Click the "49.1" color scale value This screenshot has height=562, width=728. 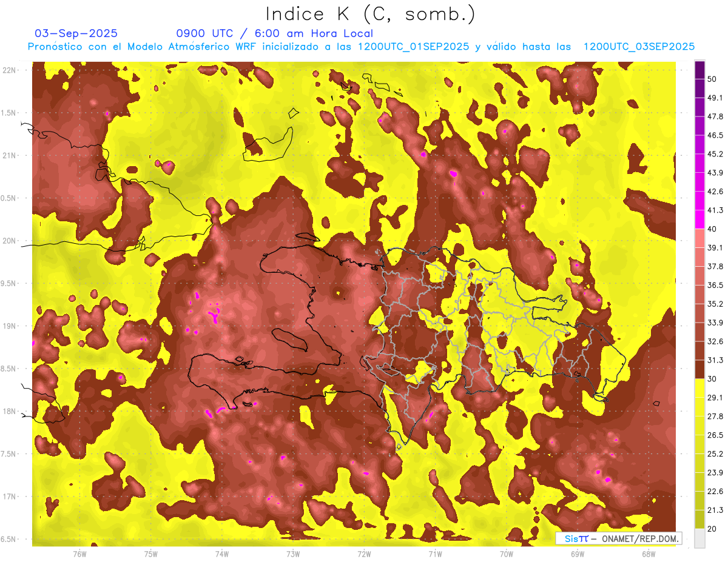715,98
